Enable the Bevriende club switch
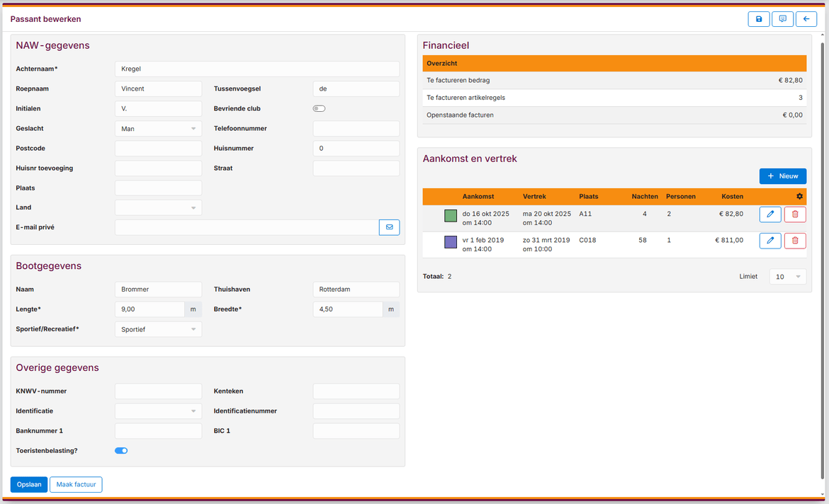The image size is (829, 504). coord(319,109)
